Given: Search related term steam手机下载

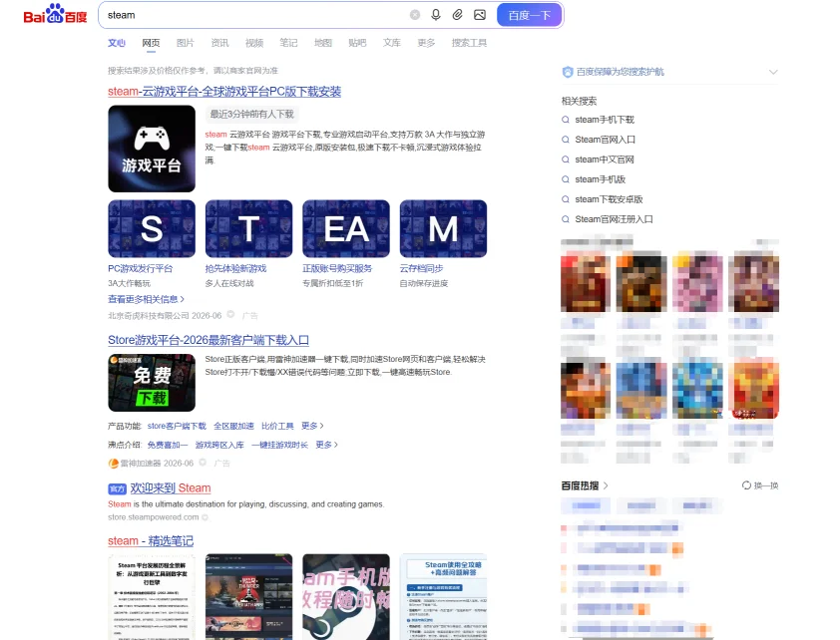Looking at the screenshot, I should (605, 120).
